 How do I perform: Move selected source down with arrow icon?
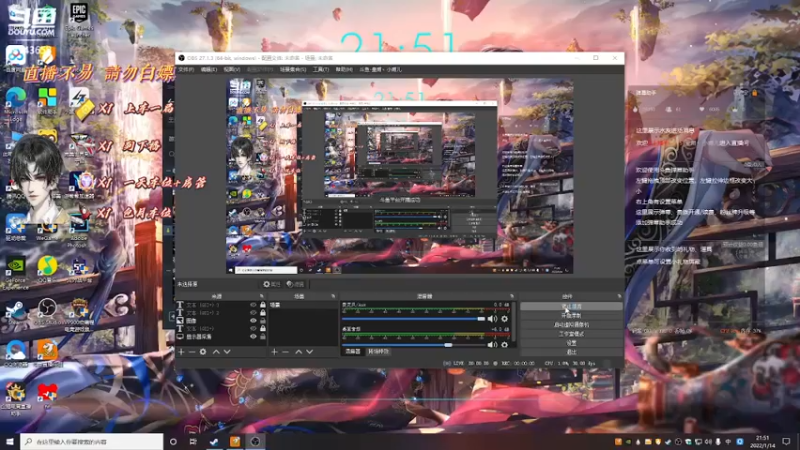[227, 352]
